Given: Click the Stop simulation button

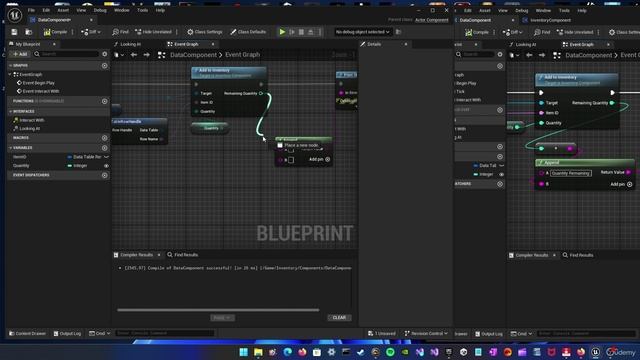Looking at the screenshot, I should [301, 32].
